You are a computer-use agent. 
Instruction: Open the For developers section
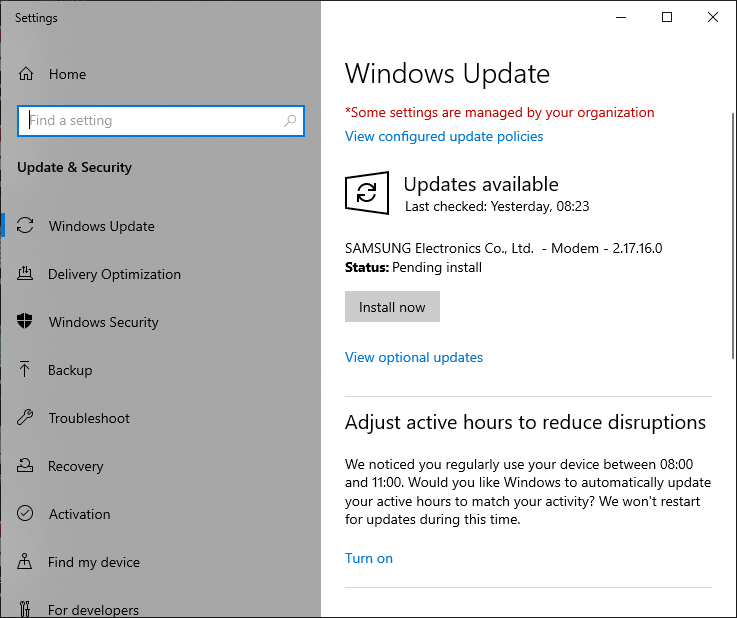[93, 609]
